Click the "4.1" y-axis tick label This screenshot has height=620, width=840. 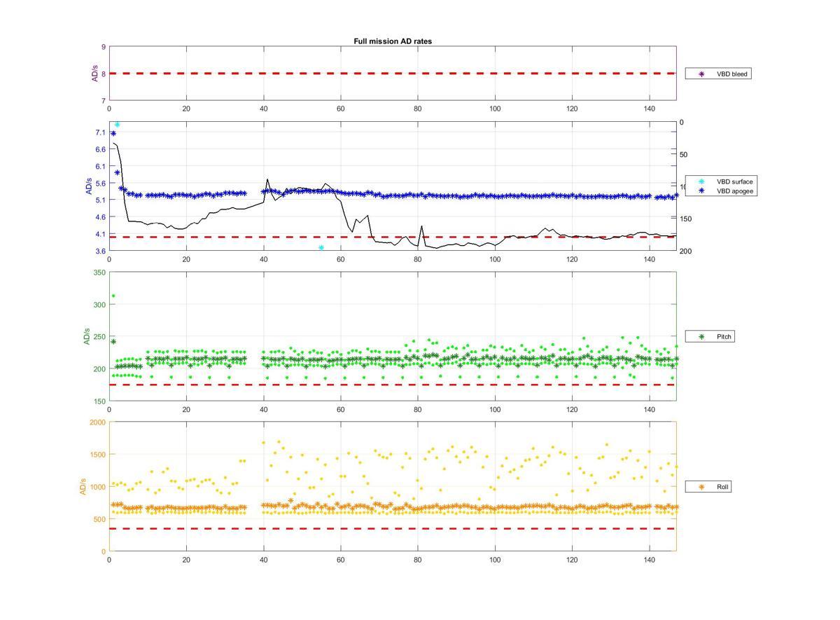pos(101,234)
